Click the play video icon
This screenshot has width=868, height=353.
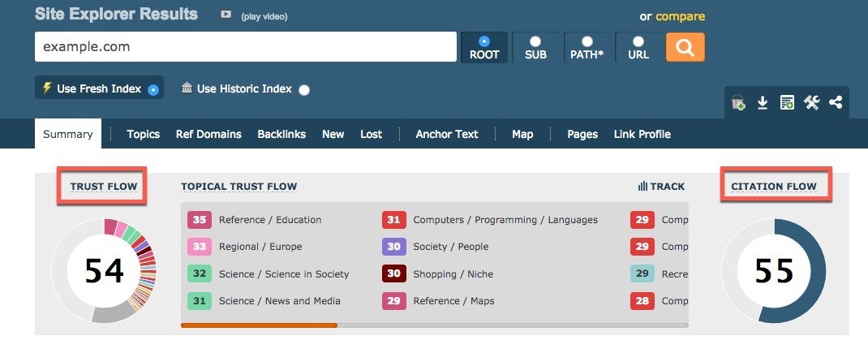pos(226,15)
